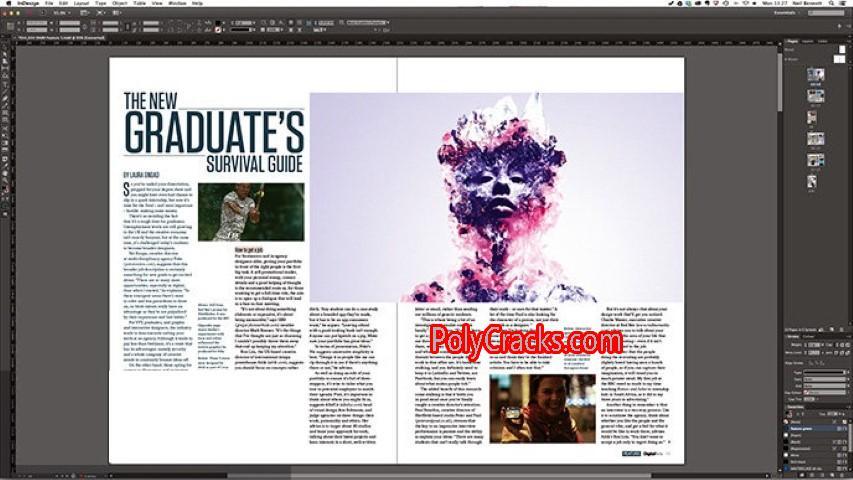Choose Align Stroke to Outside
Image resolution: width=853 pixels, height=480 pixels.
[823, 364]
